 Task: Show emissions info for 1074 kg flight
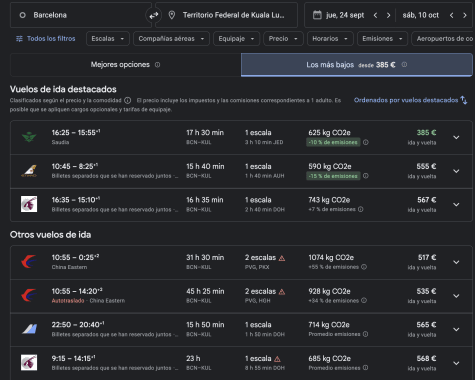pyautogui.click(x=364, y=267)
